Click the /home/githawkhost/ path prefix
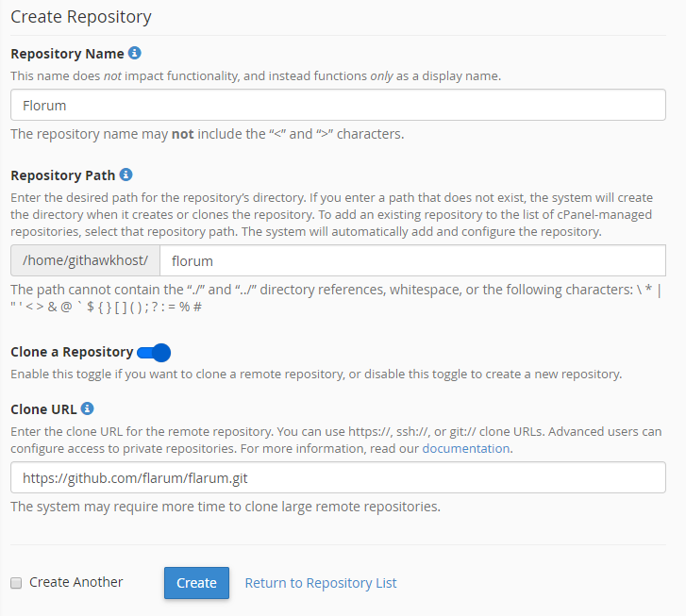686x616 pixels. click(x=85, y=259)
